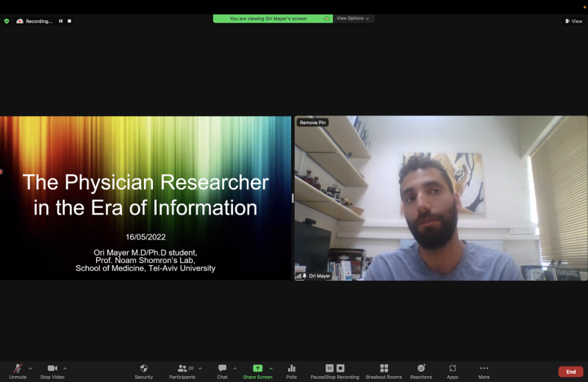
Task: Click the date 16/05/2022 on the slide
Action: click(146, 237)
